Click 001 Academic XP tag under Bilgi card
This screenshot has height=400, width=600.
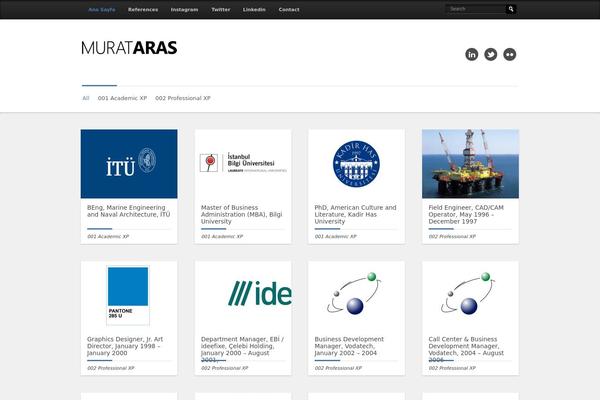[x=222, y=237]
